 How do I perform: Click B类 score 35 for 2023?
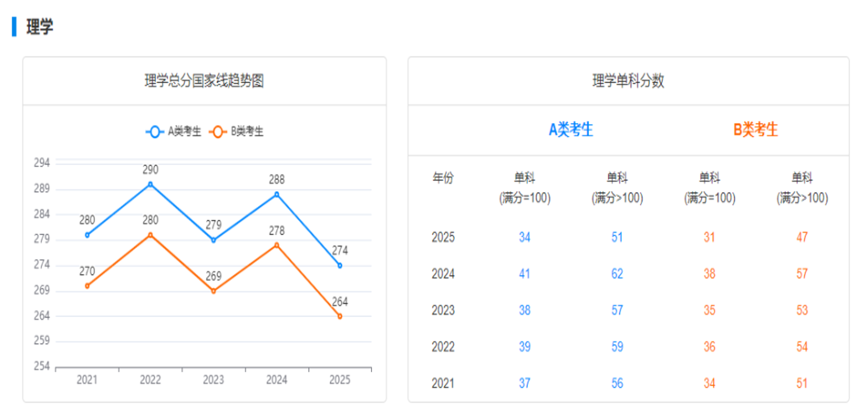tap(709, 310)
